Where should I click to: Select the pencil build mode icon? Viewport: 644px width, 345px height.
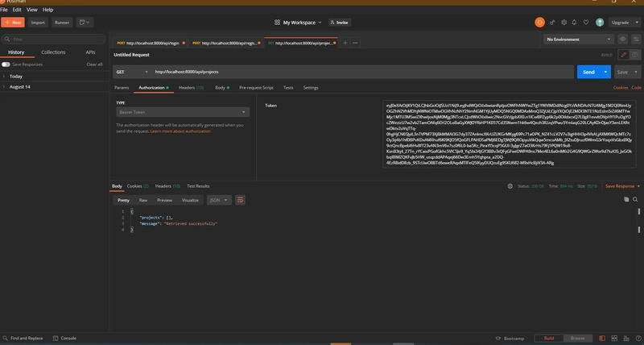tap(623, 55)
